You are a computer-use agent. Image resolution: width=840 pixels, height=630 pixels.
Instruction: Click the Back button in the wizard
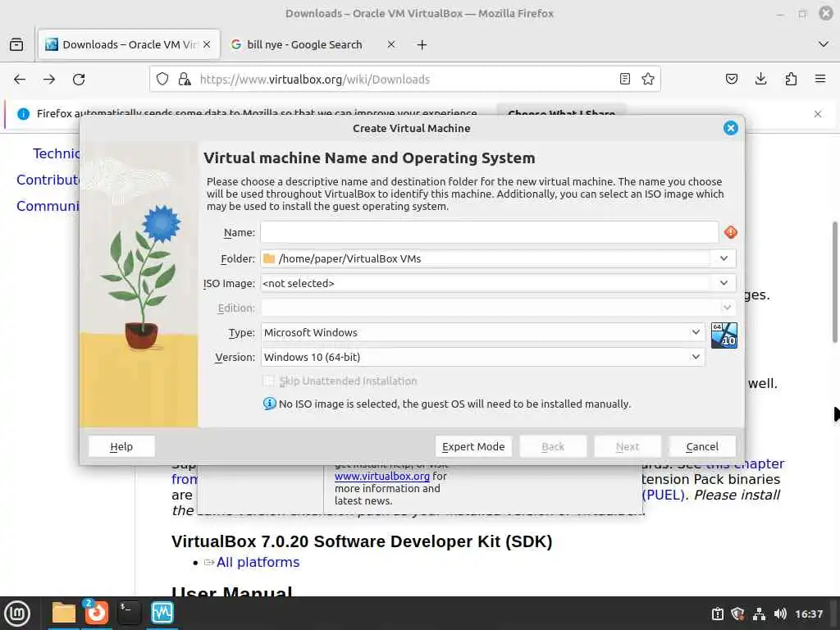(553, 446)
